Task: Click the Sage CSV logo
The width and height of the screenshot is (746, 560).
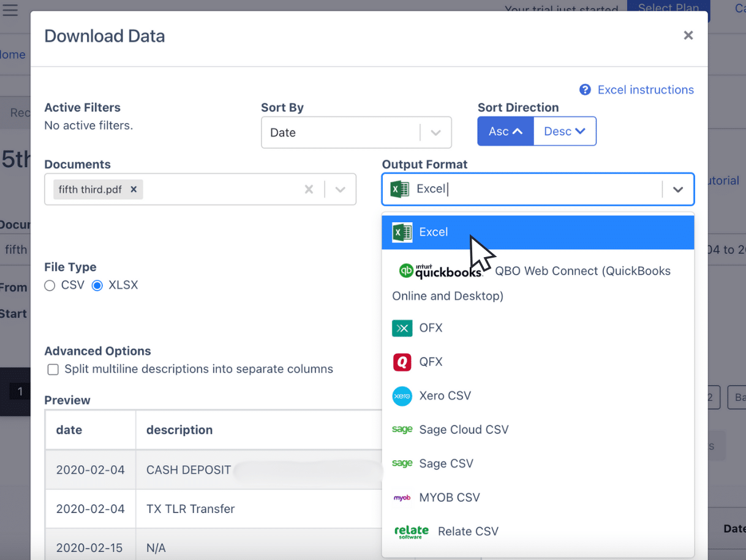Action: pos(402,463)
